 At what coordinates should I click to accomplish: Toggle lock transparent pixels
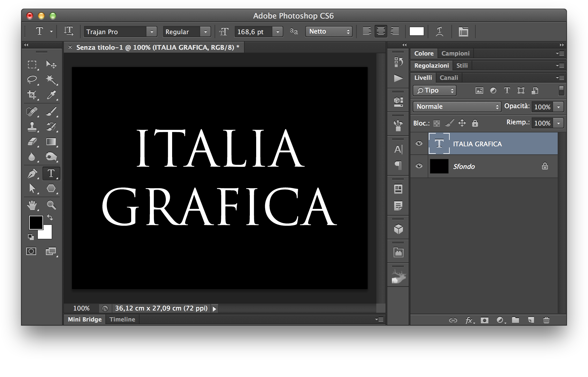(x=437, y=123)
